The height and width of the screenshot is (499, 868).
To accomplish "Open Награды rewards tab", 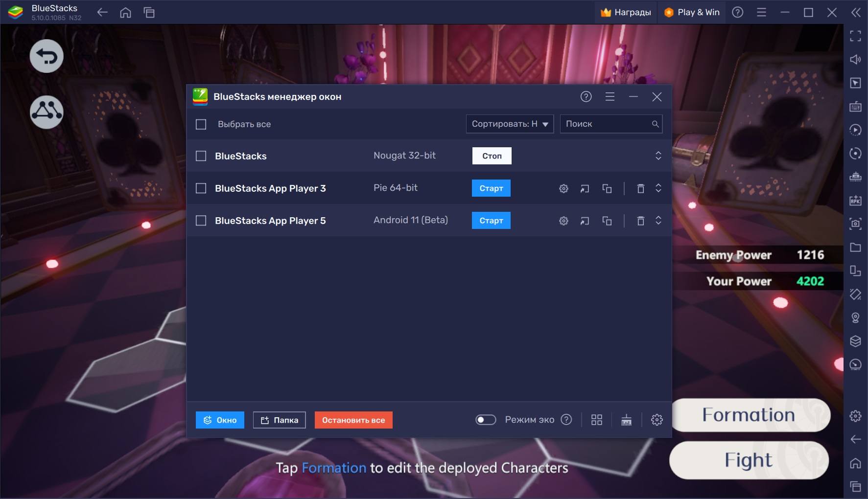I will pyautogui.click(x=626, y=12).
